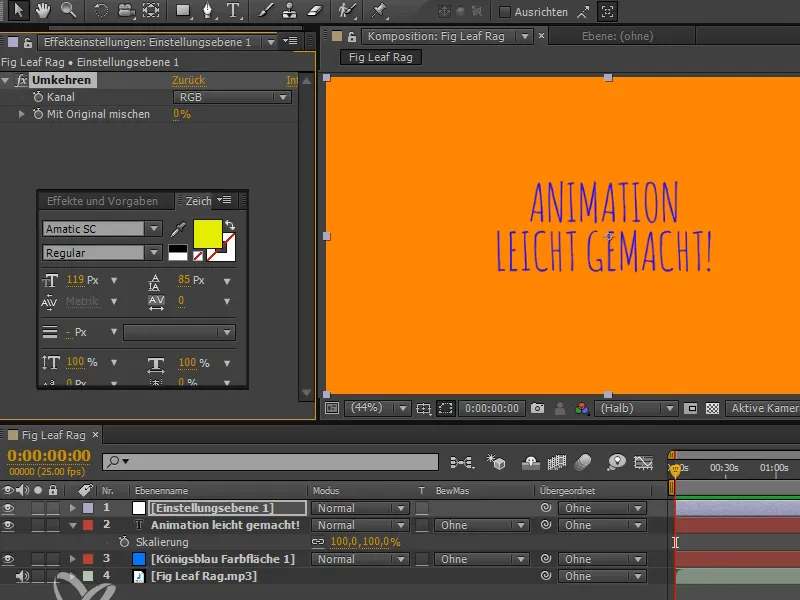Select the Pen tool
This screenshot has width=800, height=600.
[x=207, y=12]
